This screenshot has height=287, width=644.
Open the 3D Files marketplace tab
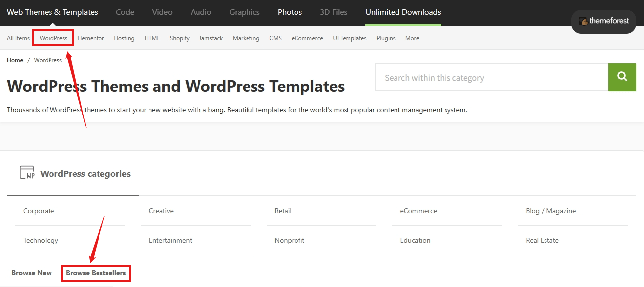[334, 12]
